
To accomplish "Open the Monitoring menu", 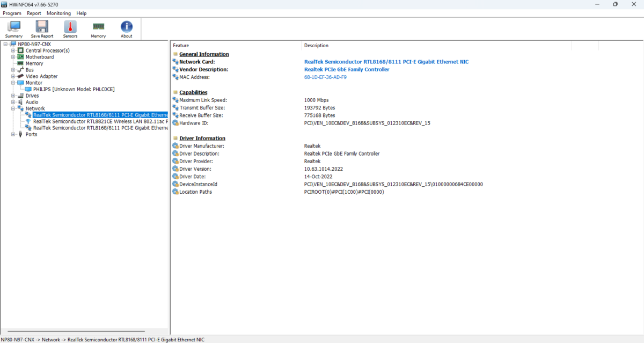I will pyautogui.click(x=58, y=13).
